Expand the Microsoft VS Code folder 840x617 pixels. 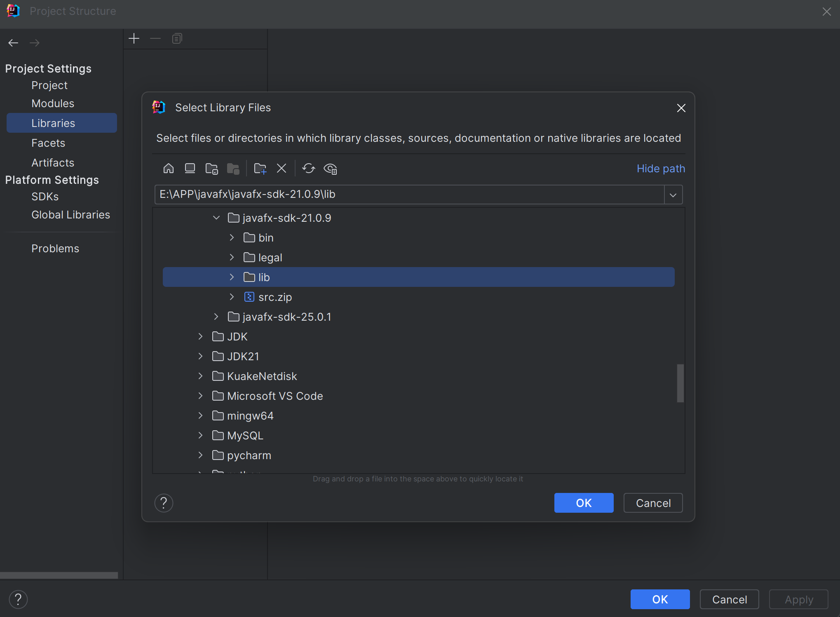[x=201, y=396]
